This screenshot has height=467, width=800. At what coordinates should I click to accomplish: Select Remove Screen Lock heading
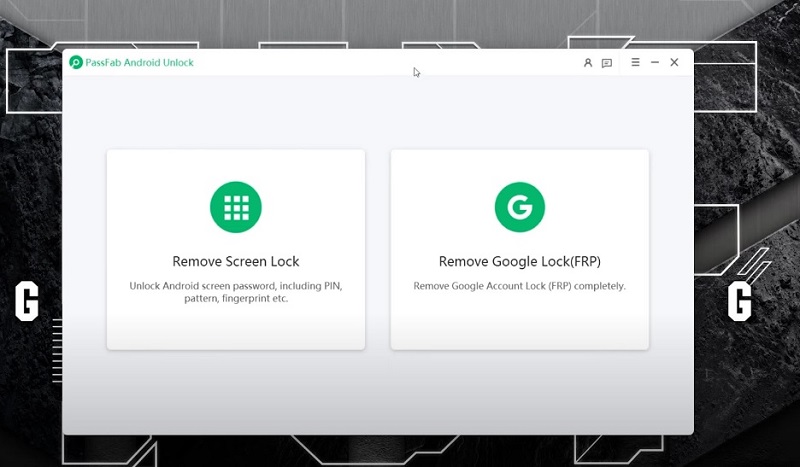tap(236, 261)
